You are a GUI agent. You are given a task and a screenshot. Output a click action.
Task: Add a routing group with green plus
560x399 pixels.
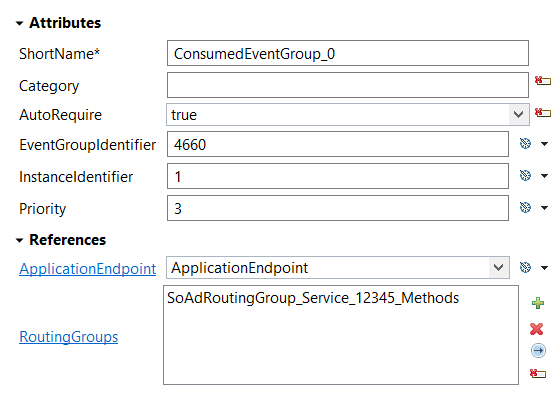[x=538, y=303]
